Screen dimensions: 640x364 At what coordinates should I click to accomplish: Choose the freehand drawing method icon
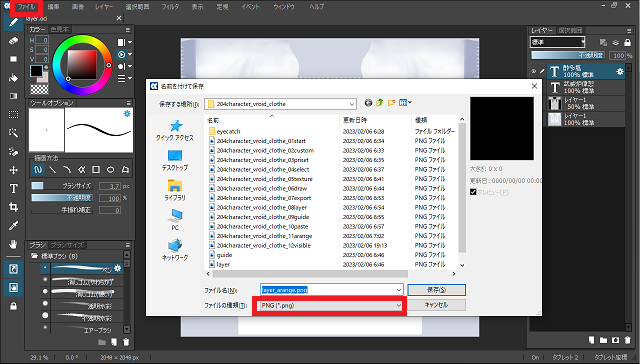(x=38, y=169)
